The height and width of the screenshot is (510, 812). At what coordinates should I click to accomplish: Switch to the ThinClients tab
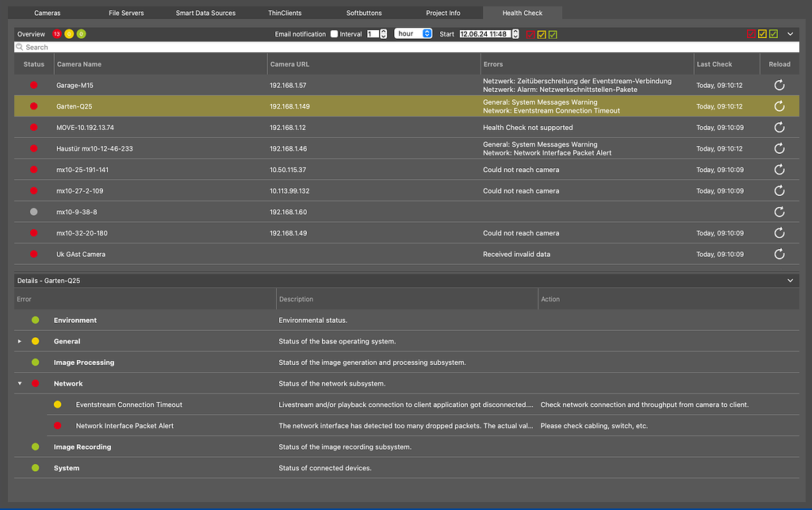click(285, 13)
